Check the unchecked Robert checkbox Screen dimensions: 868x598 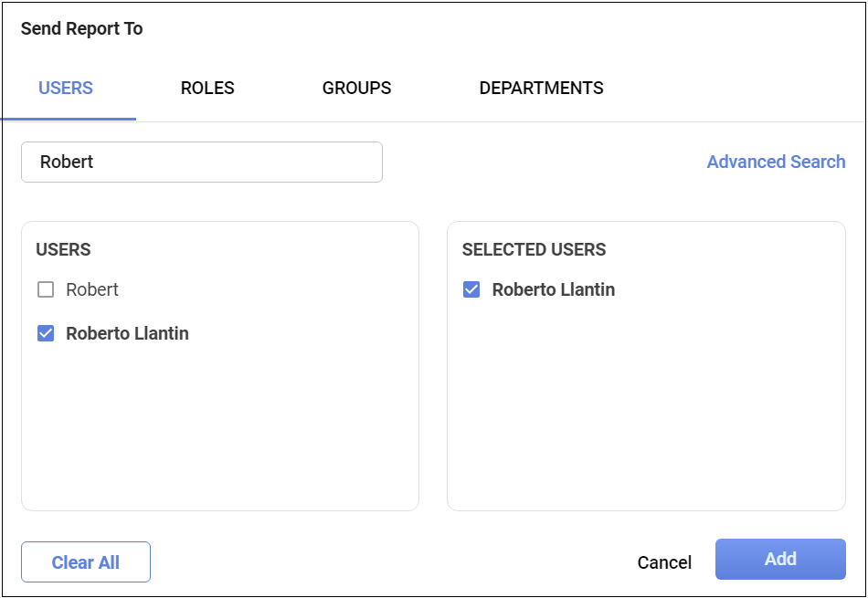point(46,290)
